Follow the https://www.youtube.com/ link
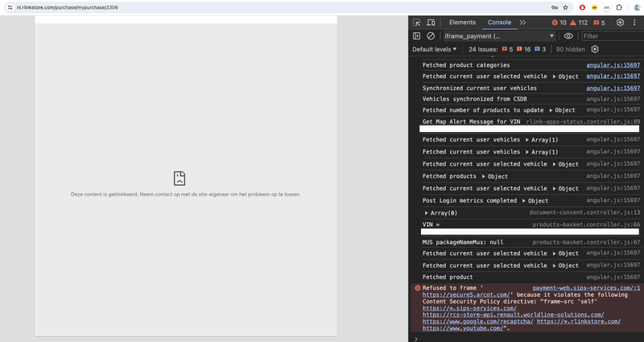The width and height of the screenshot is (644, 342). [x=463, y=328]
